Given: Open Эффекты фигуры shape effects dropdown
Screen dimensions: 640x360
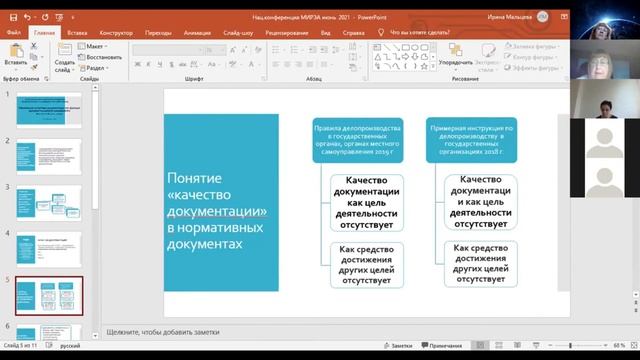Looking at the screenshot, I should 534,68.
